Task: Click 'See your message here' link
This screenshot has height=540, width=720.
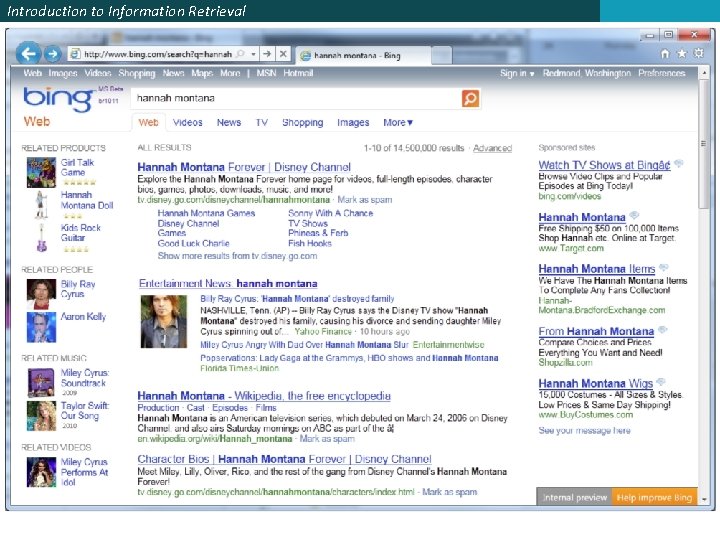Action: click(585, 431)
